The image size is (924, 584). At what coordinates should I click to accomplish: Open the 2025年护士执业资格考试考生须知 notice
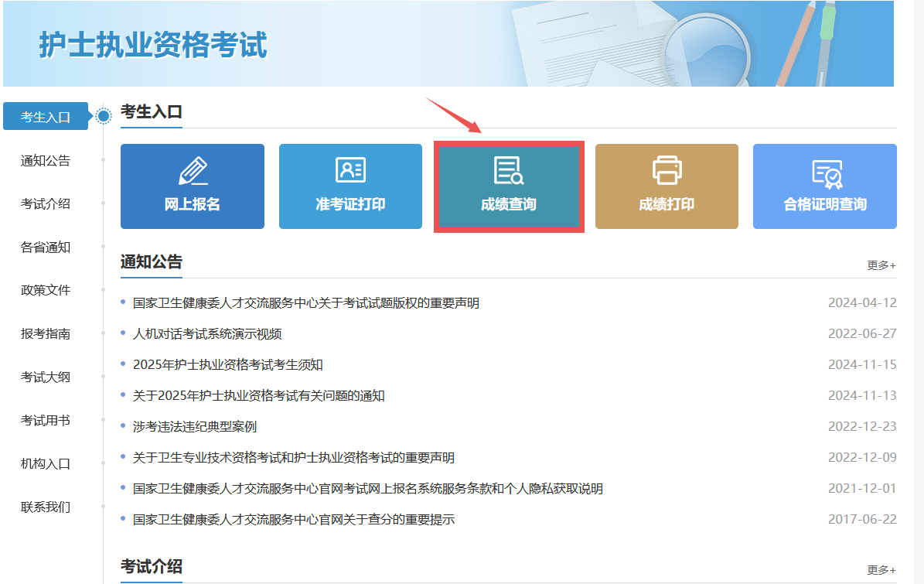(x=228, y=365)
